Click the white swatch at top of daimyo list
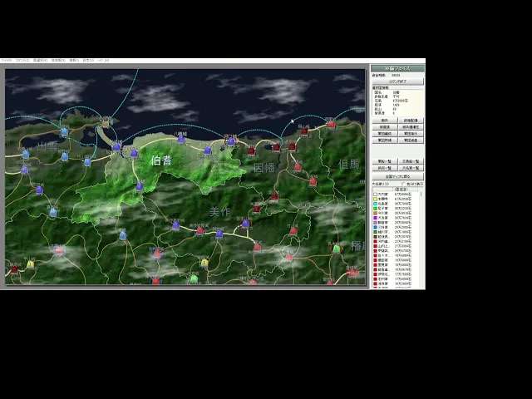Viewport: 532px width, 399px height. (x=375, y=195)
